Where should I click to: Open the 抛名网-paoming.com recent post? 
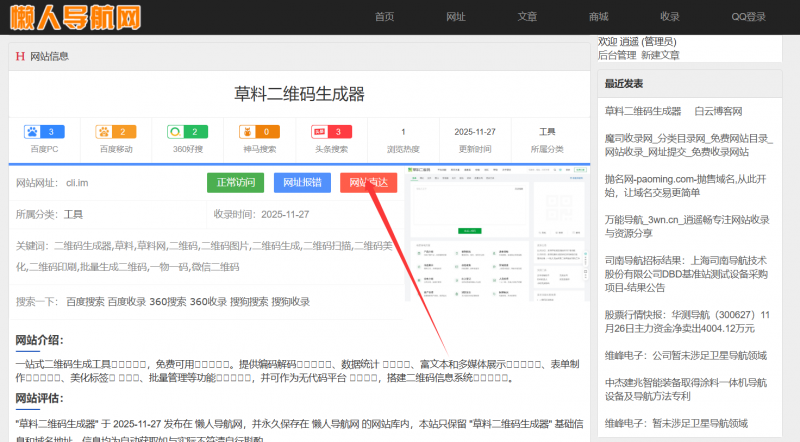(x=685, y=186)
